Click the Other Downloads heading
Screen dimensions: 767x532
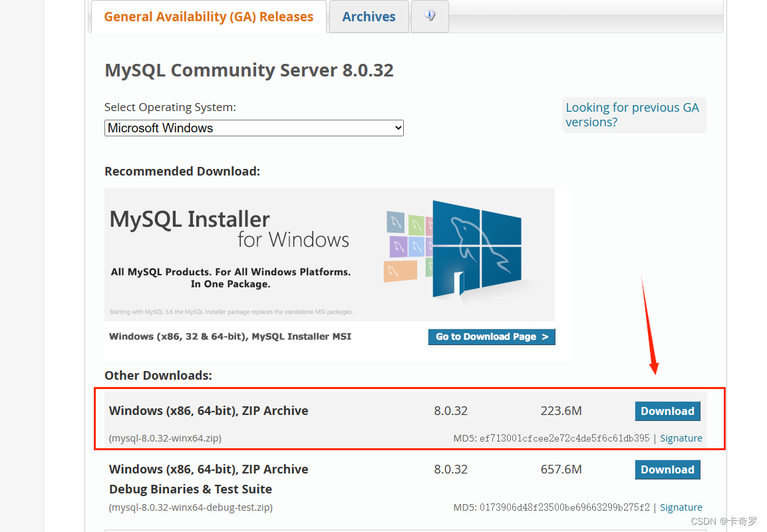[x=158, y=376]
